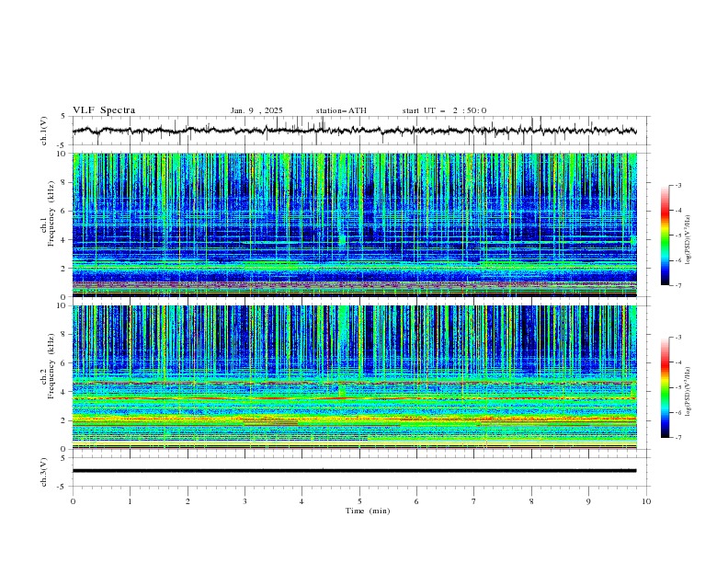Click the ch.3 black voltage trace
Viewport: 728px width, 563px height.
point(354,471)
